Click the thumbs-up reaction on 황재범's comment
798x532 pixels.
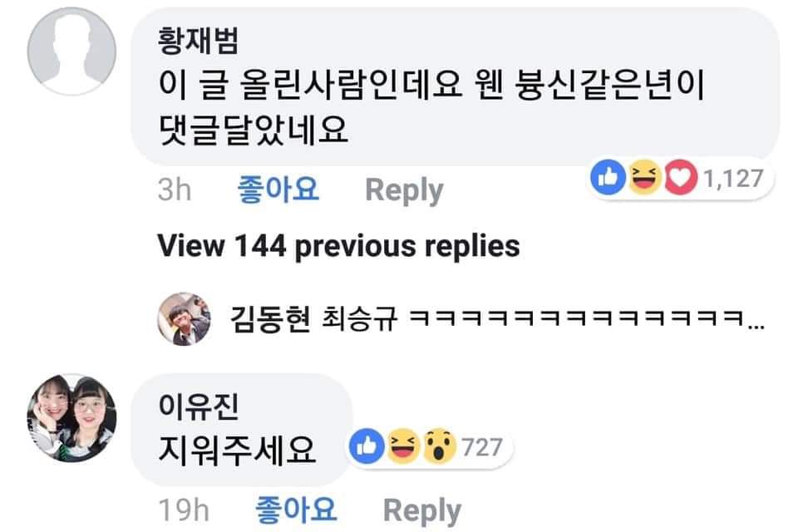tap(608, 177)
